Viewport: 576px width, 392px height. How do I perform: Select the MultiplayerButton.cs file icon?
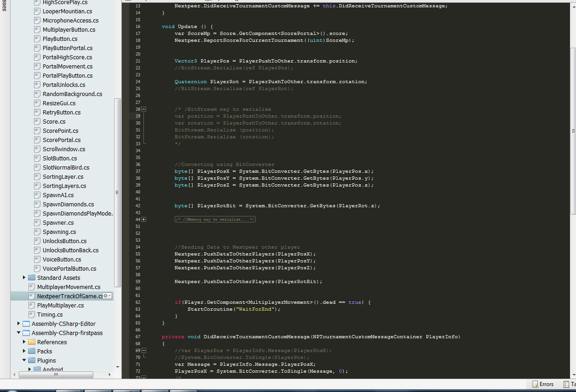pos(37,30)
